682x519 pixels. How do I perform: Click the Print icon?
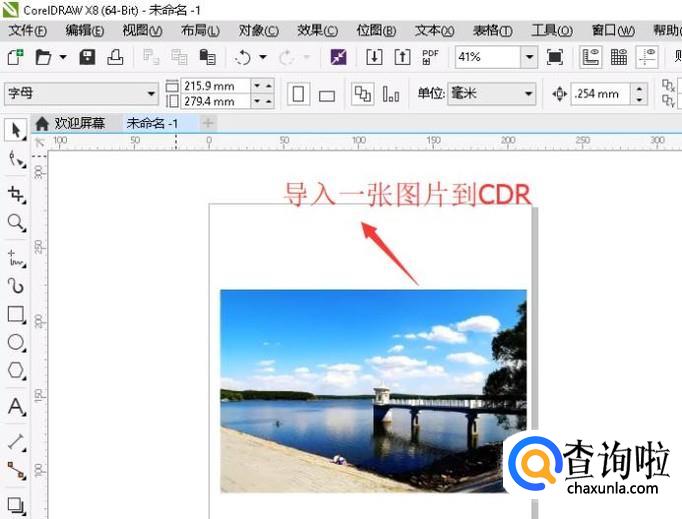coord(115,57)
